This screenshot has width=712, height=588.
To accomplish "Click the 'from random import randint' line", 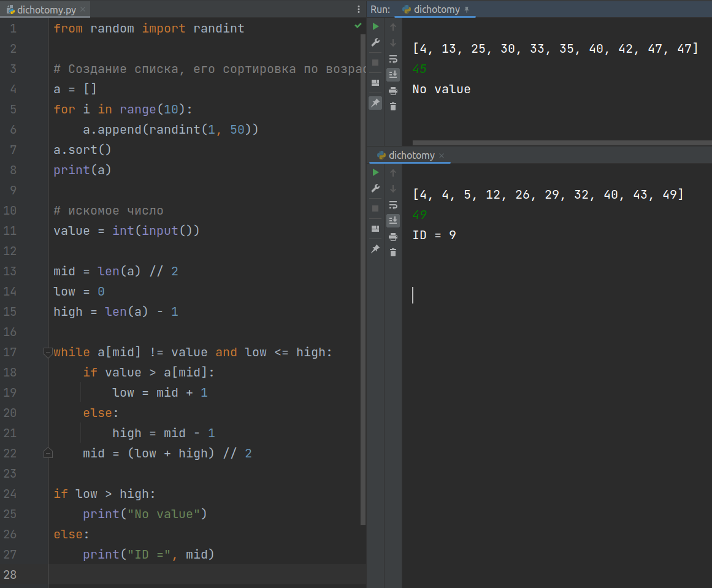I will tap(149, 29).
